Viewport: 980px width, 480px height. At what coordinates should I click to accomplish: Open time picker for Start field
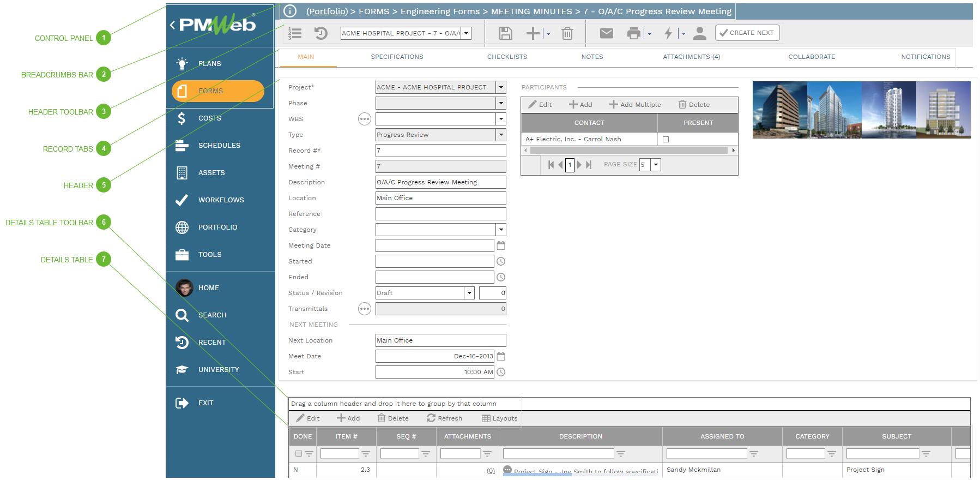[x=501, y=372]
